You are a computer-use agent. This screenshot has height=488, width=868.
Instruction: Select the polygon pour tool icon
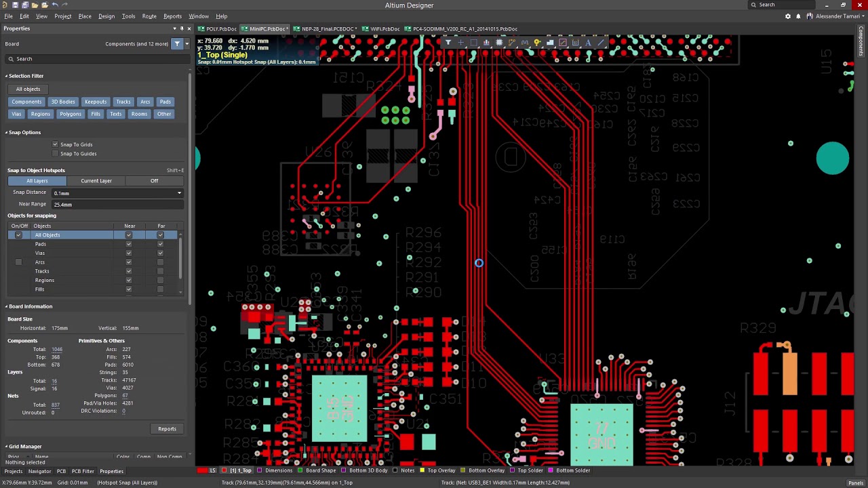550,43
